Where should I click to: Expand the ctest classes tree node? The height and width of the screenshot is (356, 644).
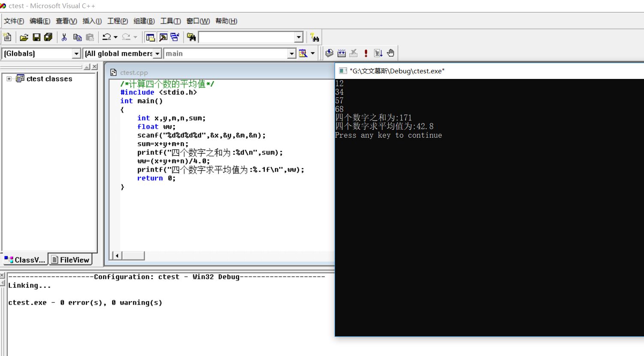[x=9, y=79]
